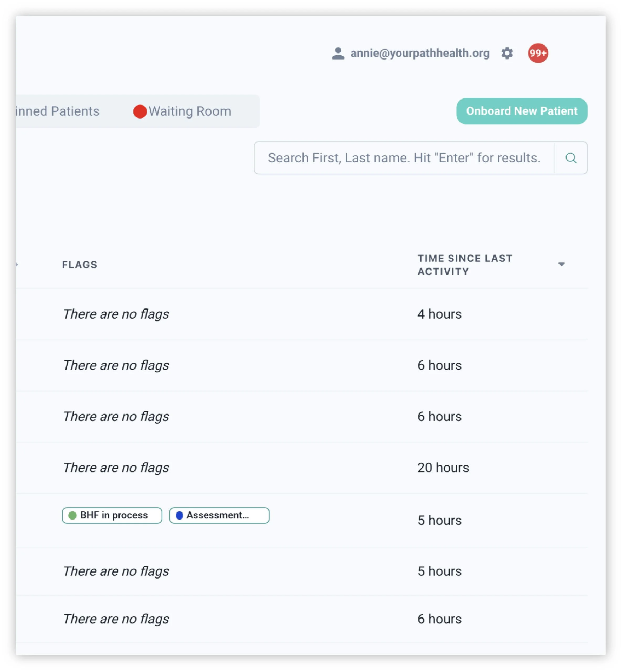Sort by Time Since Last Activity arrow
Screen dimensions: 623x672
point(561,264)
